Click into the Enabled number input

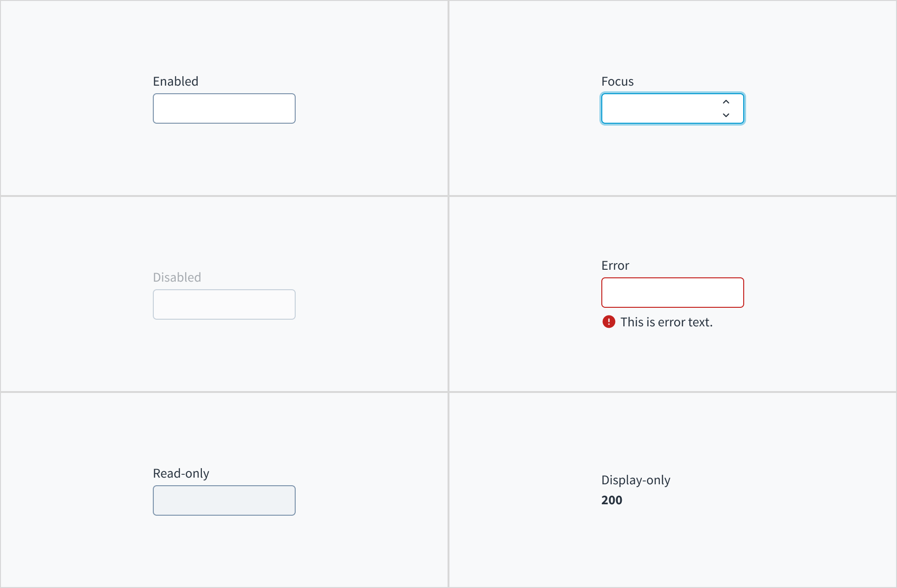[224, 108]
